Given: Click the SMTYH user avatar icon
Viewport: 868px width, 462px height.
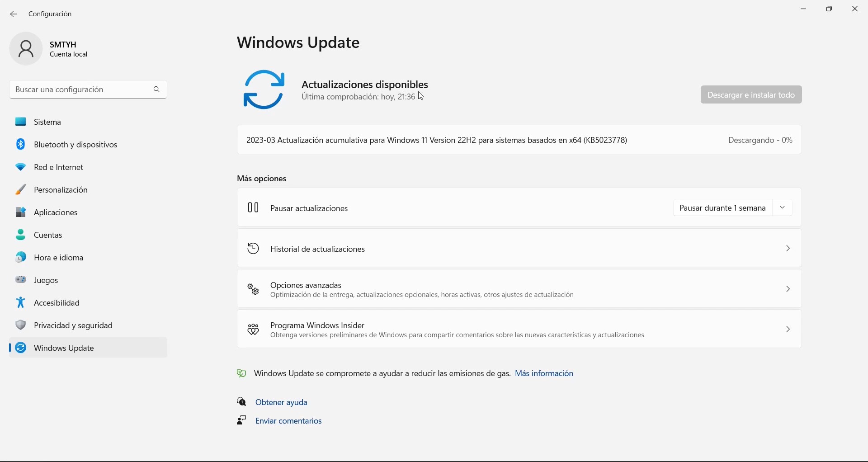Looking at the screenshot, I should (26, 49).
